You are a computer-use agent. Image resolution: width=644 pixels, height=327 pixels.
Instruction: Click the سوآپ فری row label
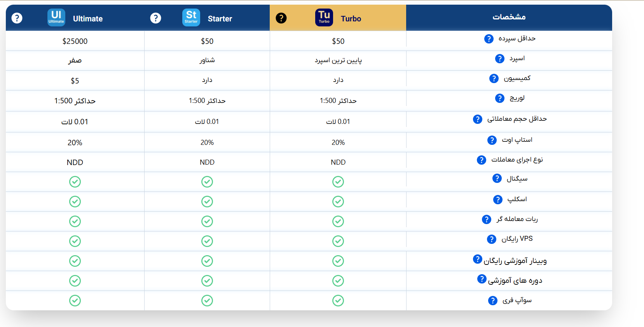coord(517,301)
